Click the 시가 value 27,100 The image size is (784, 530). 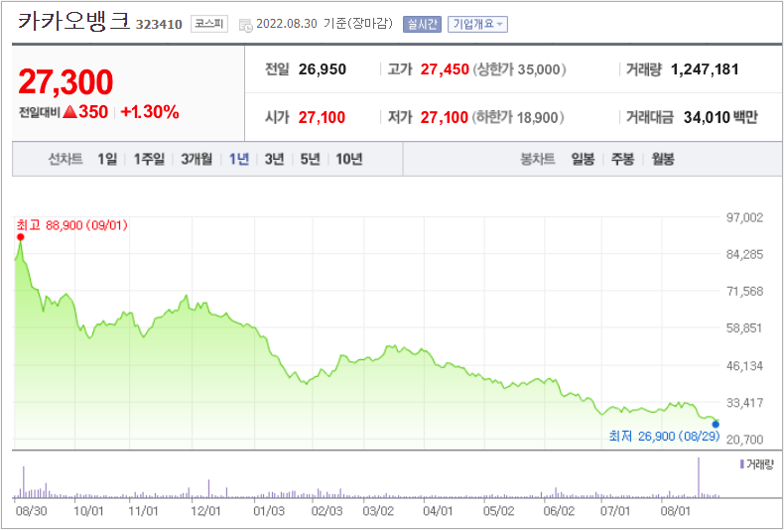322,117
